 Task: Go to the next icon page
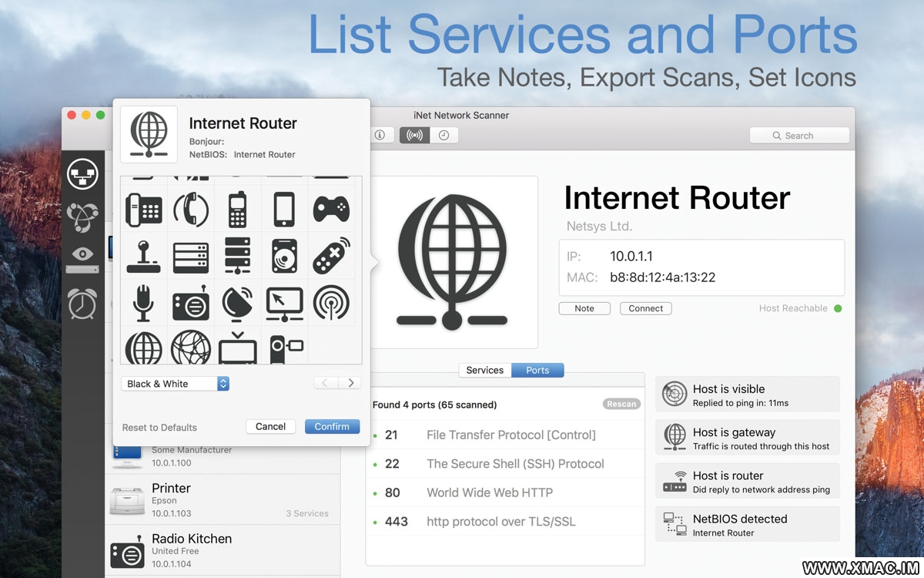click(350, 383)
